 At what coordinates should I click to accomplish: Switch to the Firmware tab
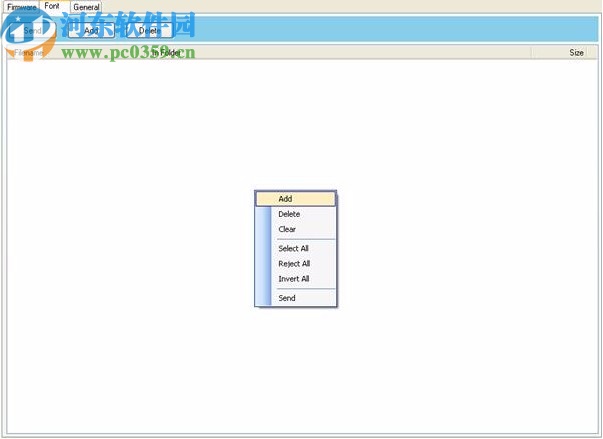[21, 7]
